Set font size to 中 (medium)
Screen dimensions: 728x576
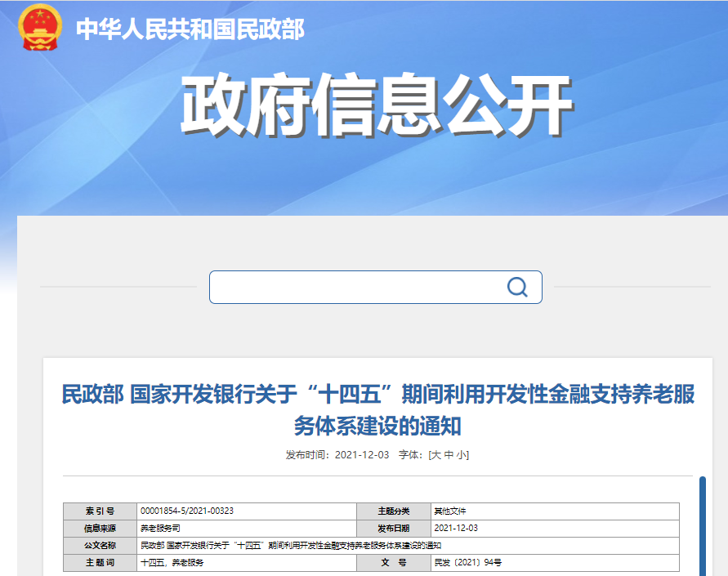449,455
